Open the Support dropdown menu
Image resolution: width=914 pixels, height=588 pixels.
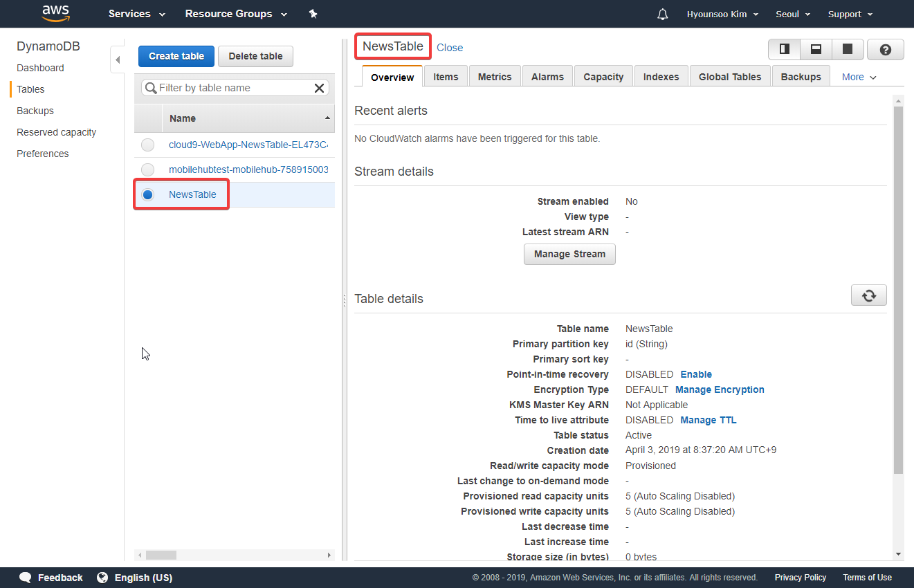(850, 14)
